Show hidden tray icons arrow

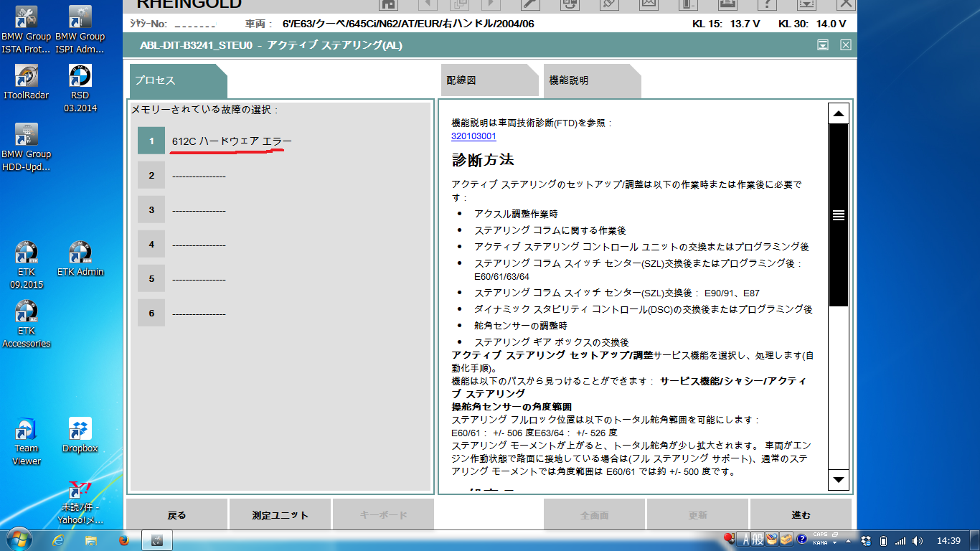[848, 542]
